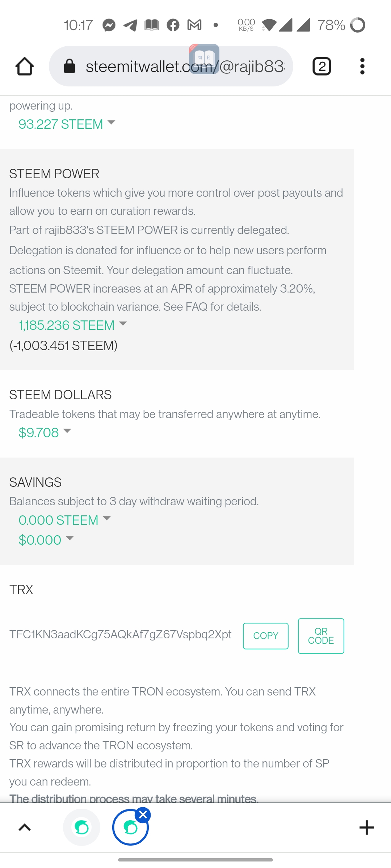
Task: Close the highlighted tab with blue X badge
Action: tap(143, 815)
